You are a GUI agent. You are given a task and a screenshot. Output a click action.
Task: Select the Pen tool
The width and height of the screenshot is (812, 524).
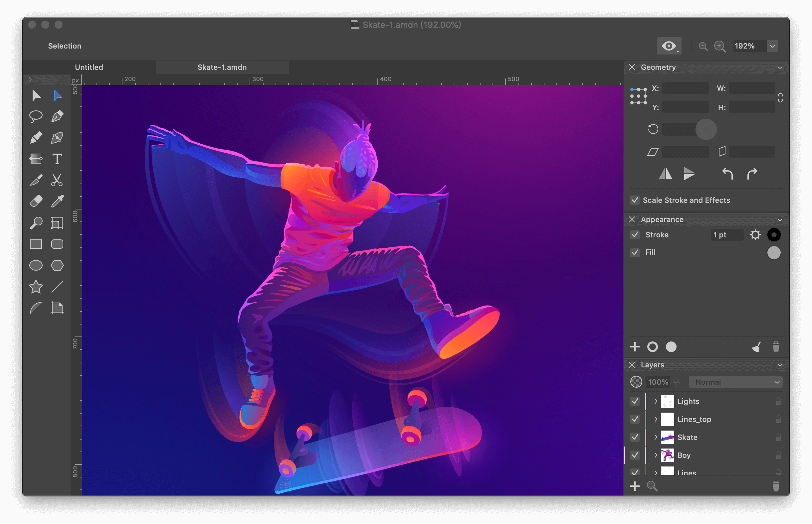click(x=57, y=116)
